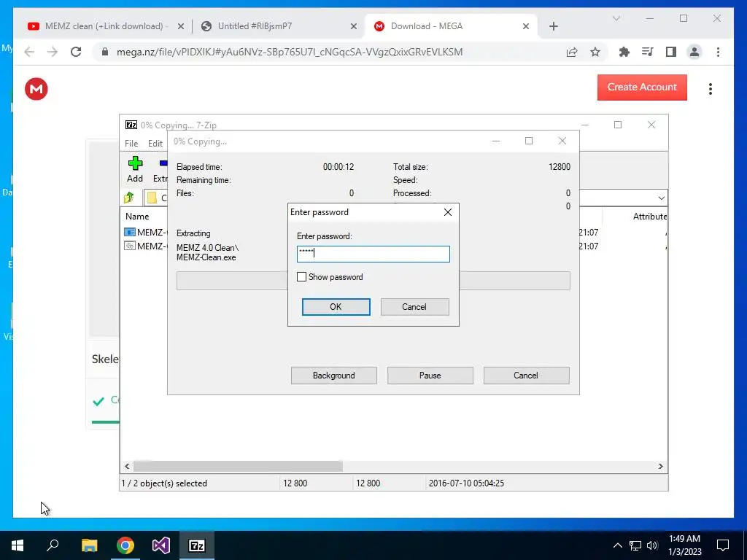Click the mega.nz address bar

tap(290, 52)
